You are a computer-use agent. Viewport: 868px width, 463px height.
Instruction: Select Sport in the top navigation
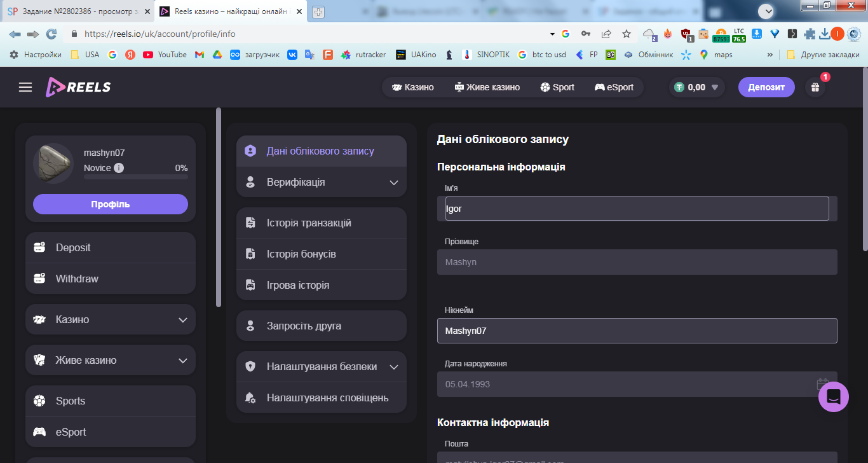[557, 87]
